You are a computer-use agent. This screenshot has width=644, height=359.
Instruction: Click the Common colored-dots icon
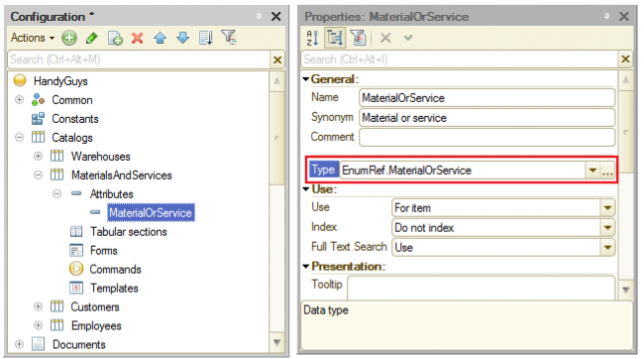[38, 99]
